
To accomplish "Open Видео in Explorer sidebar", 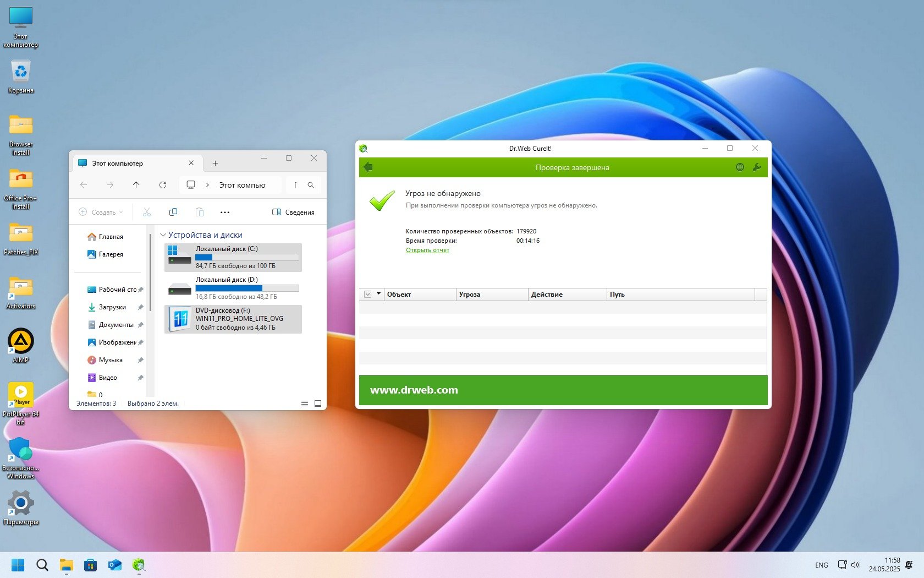I will [115, 378].
